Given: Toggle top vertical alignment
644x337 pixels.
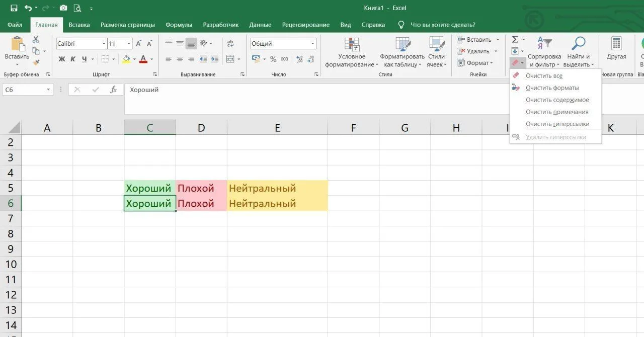Looking at the screenshot, I should point(169,44).
